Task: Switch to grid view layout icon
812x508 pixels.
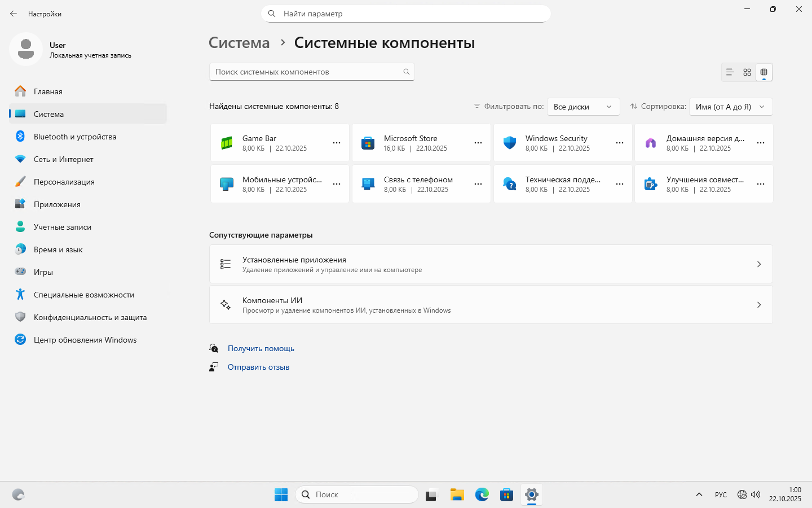Action: click(747, 72)
